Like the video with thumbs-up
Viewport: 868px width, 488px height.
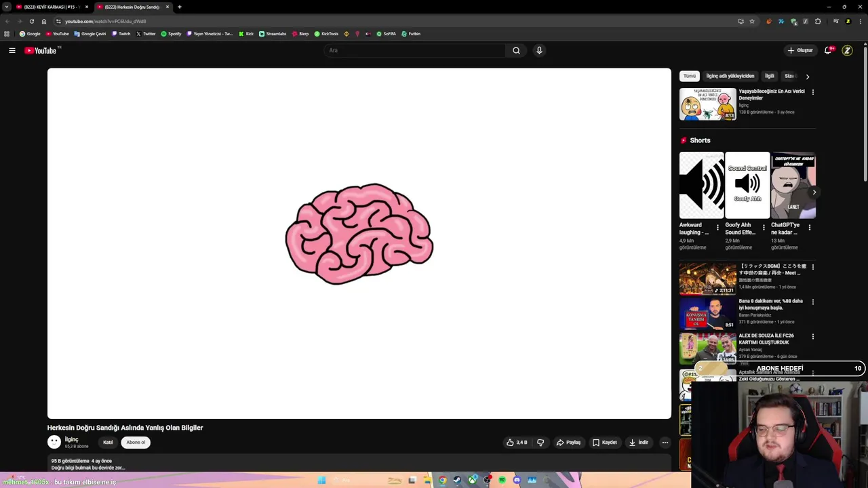[517, 443]
